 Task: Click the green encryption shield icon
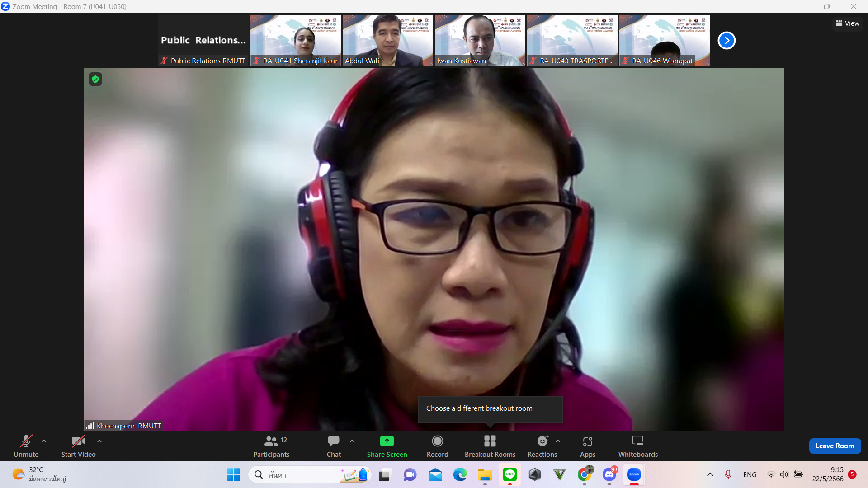(95, 79)
